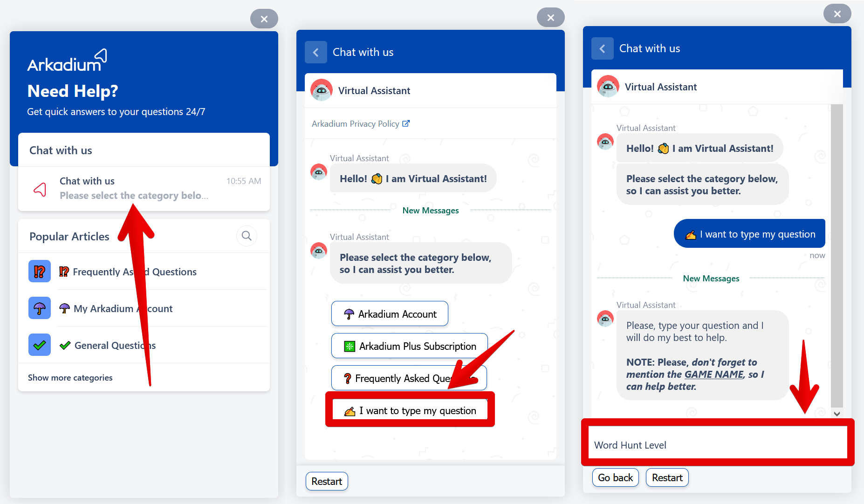This screenshot has width=864, height=504.
Task: Click the blue umbrella account tile icon
Action: coord(40,308)
